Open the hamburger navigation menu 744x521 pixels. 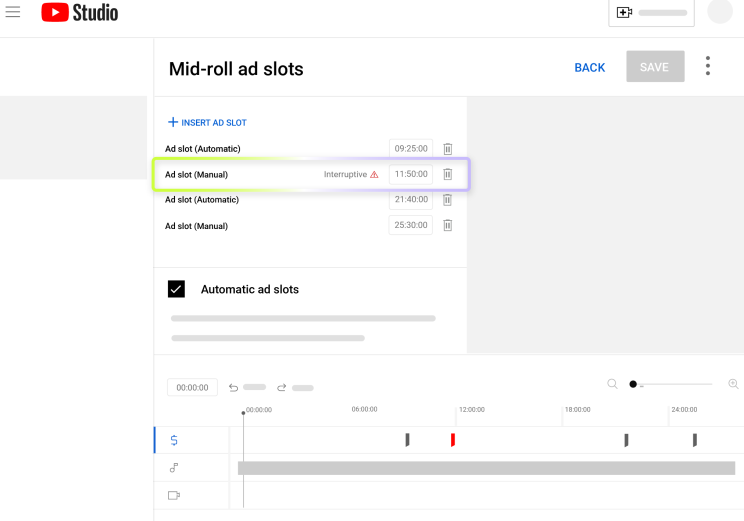click(x=13, y=13)
